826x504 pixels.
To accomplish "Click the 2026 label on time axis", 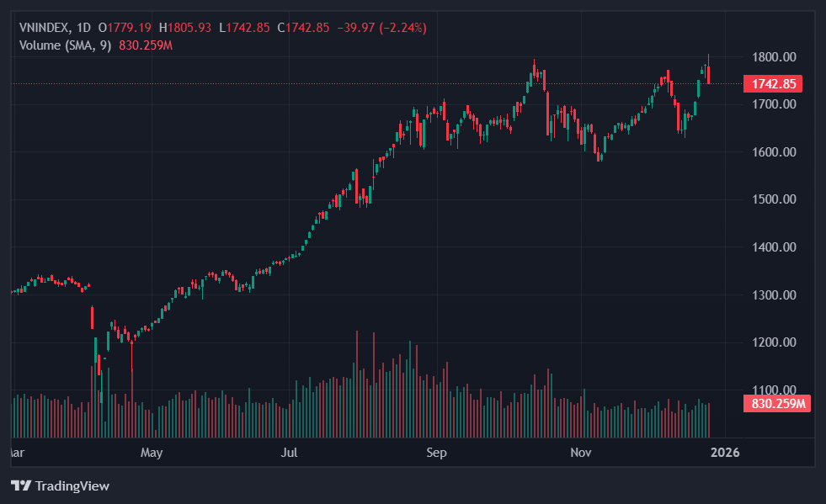I will [x=725, y=453].
